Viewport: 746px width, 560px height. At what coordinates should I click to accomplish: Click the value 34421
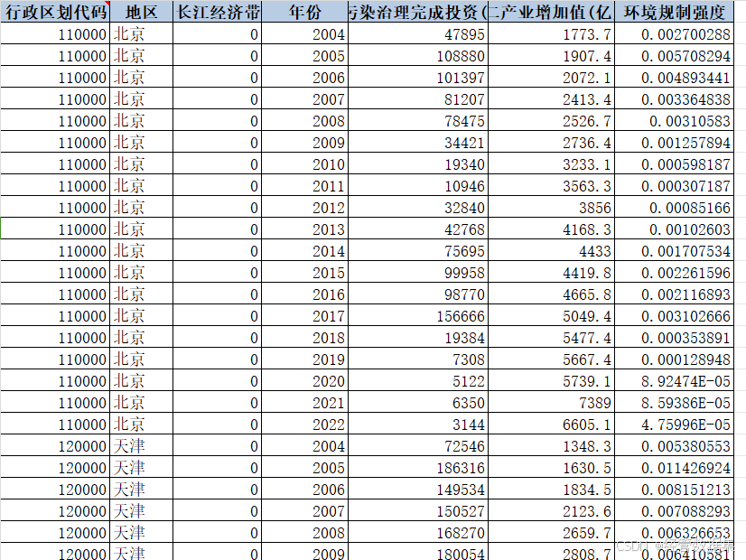point(418,143)
